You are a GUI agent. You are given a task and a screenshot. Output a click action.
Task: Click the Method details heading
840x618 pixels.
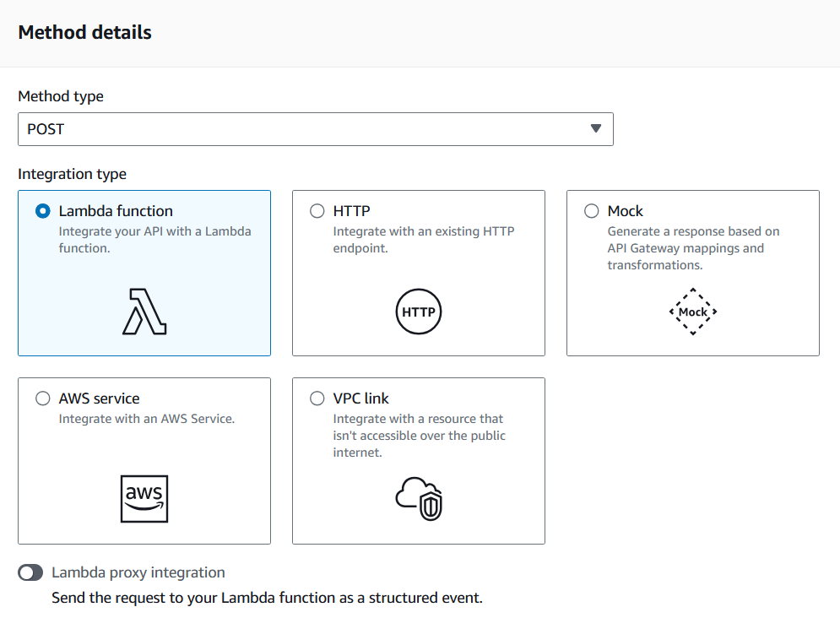[84, 33]
